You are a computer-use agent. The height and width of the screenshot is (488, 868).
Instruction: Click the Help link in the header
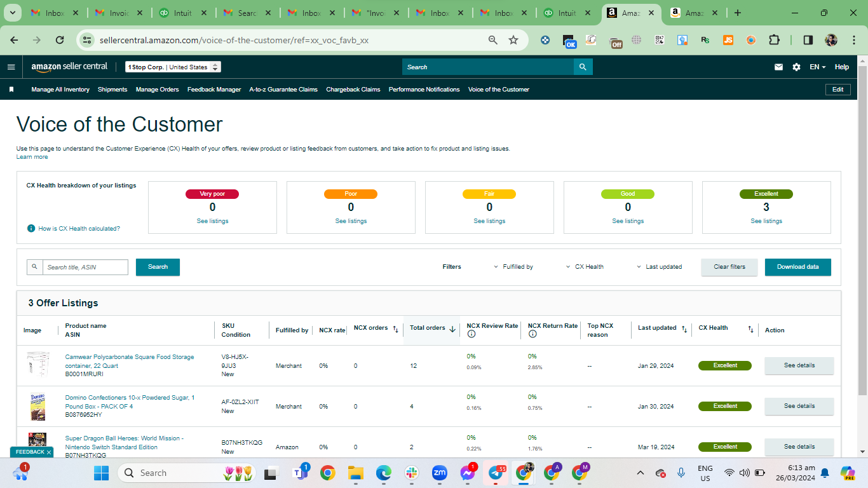tap(842, 67)
